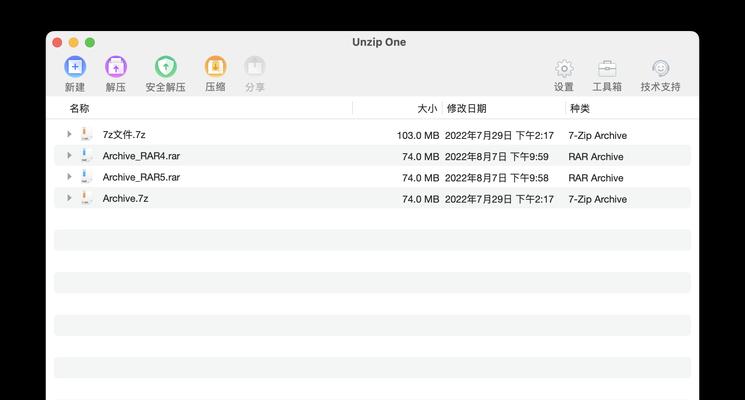This screenshot has width=745, height=400.
Task: Click 7-Zip Archive type of Archive.7z
Action: point(598,199)
